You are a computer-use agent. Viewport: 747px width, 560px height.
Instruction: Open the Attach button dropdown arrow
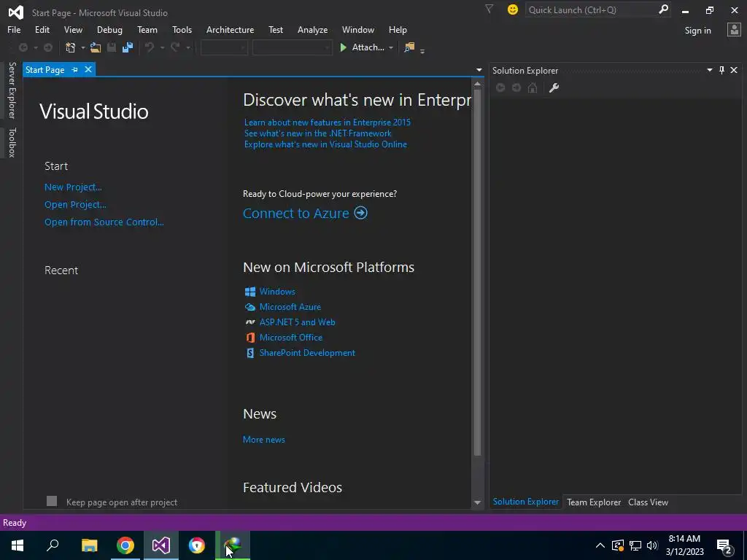click(391, 47)
